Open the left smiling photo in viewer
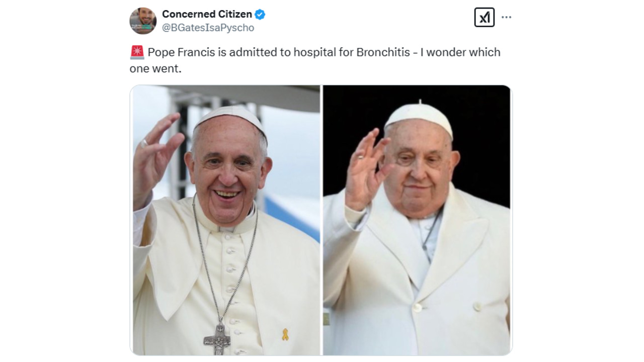Image resolution: width=644 pixels, height=362 pixels. tap(225, 220)
